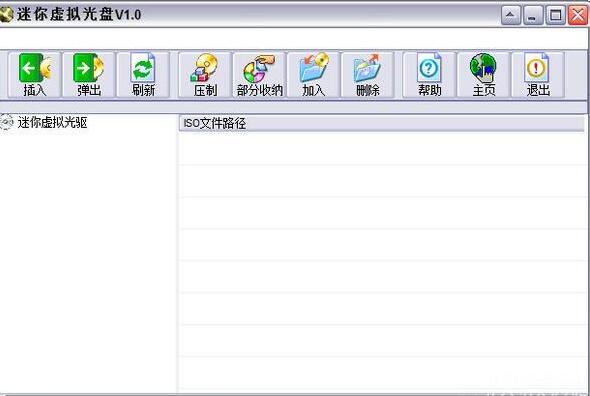Viewport: 590px width, 396px height.
Task: Open 帮助 help document icon
Action: coord(429,75)
